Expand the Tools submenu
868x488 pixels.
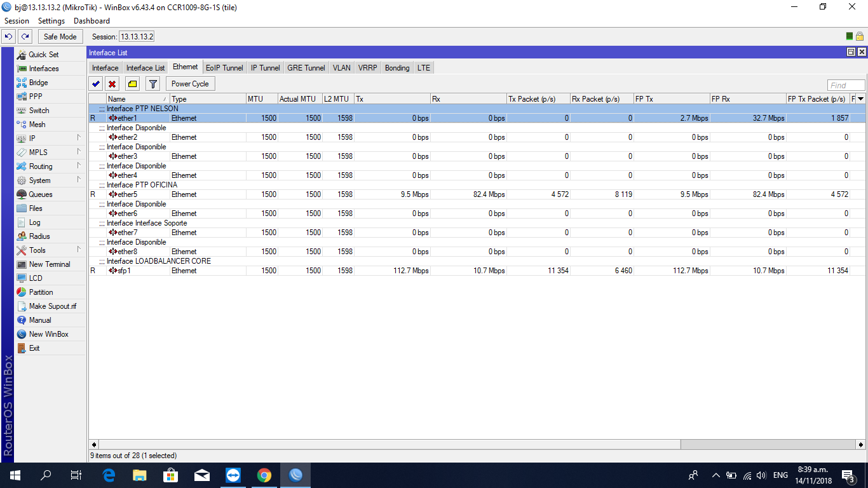(50, 250)
